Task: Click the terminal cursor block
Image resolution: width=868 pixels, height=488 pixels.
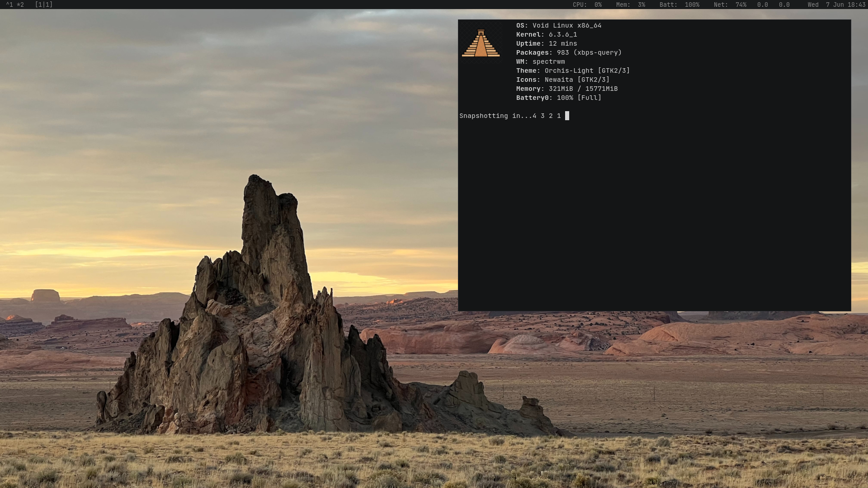Action: tap(567, 116)
